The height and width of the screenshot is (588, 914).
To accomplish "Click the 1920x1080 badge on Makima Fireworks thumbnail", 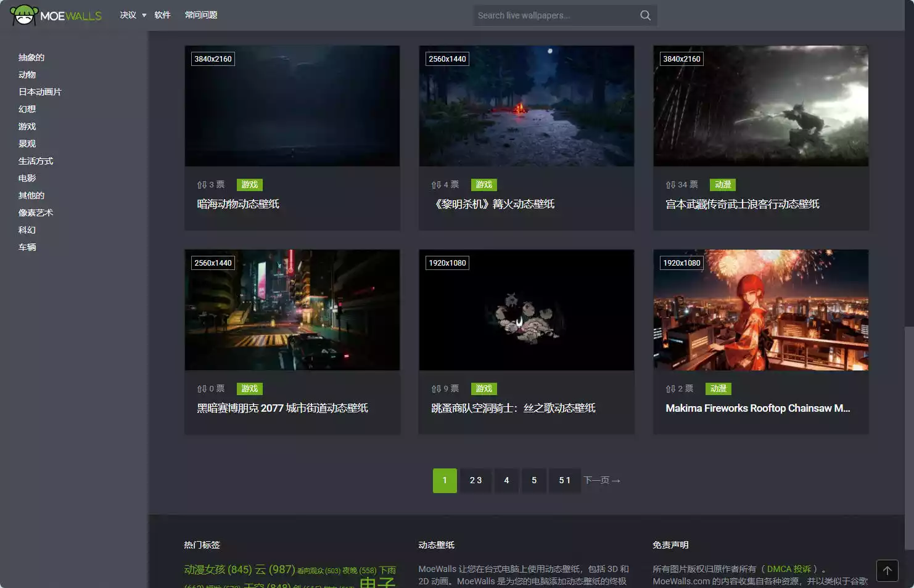I will [681, 263].
